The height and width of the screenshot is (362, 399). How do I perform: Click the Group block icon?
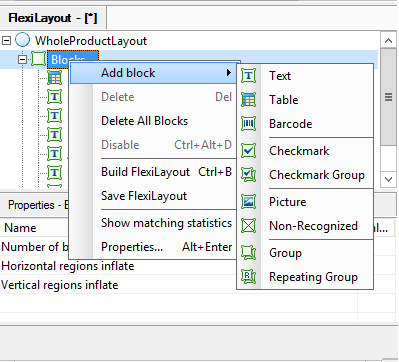(248, 253)
